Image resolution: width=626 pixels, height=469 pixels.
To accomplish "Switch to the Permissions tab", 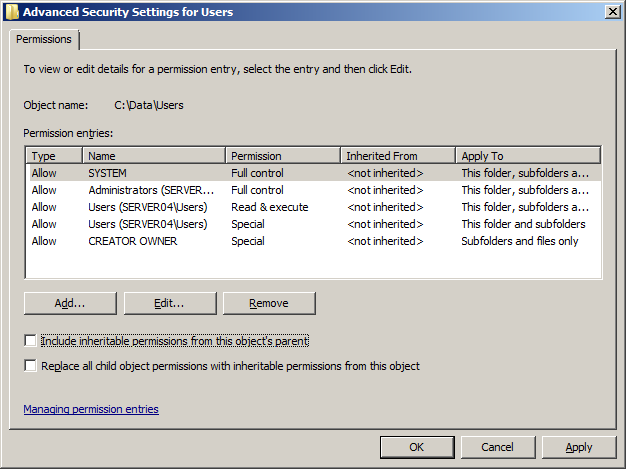I will pyautogui.click(x=44, y=39).
